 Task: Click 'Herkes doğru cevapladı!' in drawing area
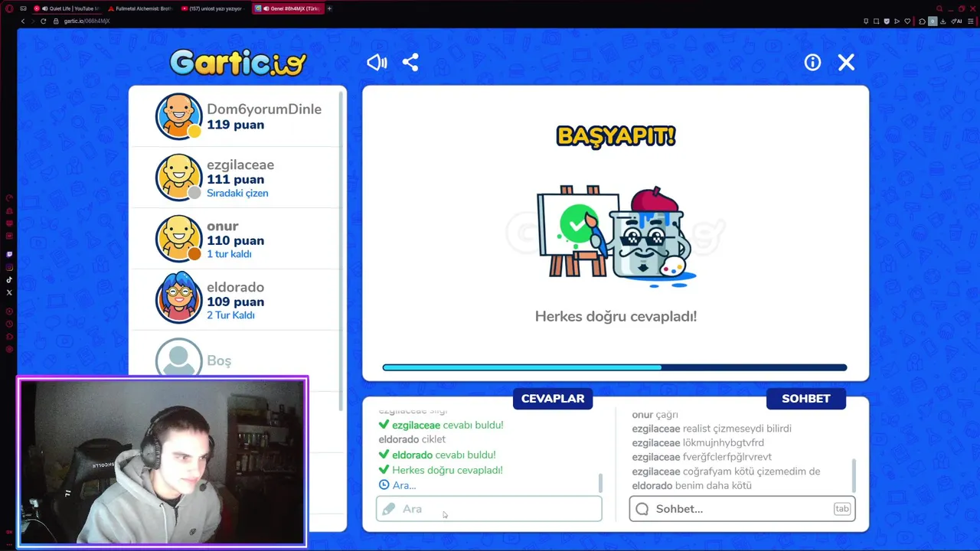pyautogui.click(x=616, y=316)
